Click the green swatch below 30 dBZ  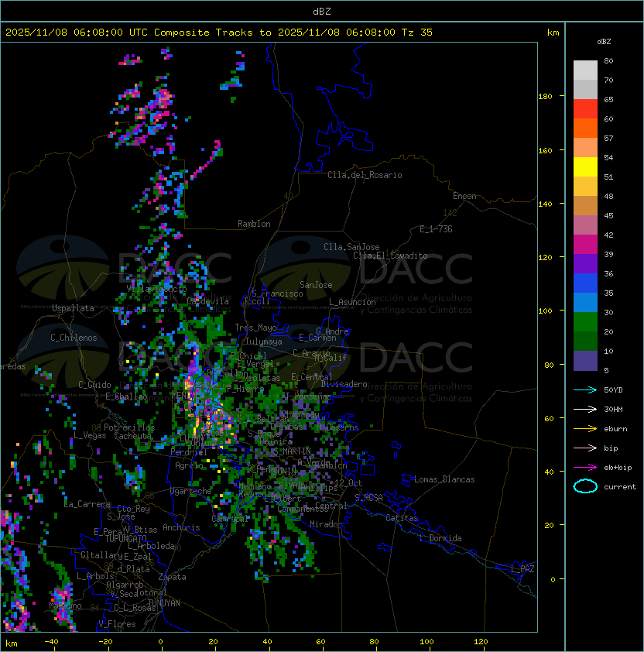click(x=585, y=322)
